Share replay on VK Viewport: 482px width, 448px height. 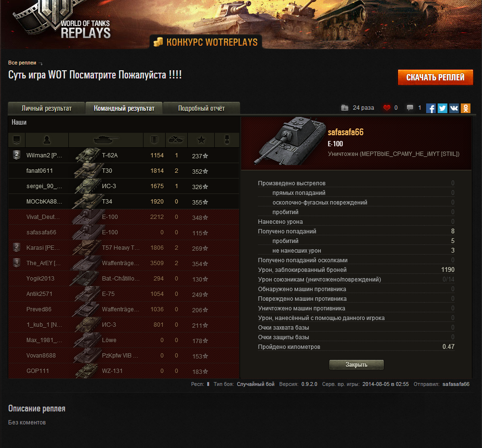pyautogui.click(x=454, y=108)
